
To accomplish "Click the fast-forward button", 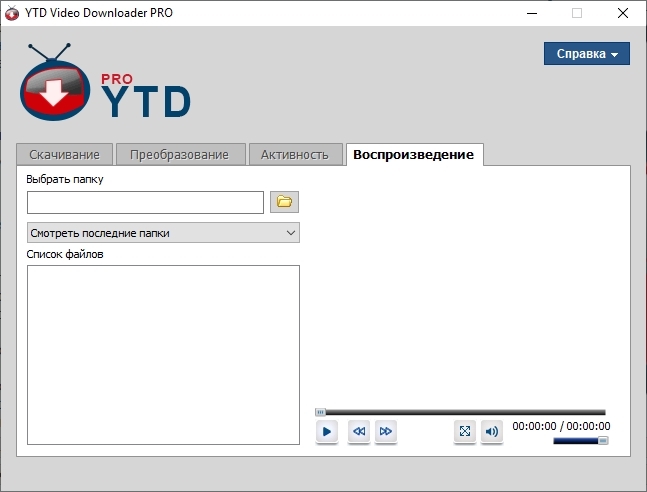I will [386, 432].
